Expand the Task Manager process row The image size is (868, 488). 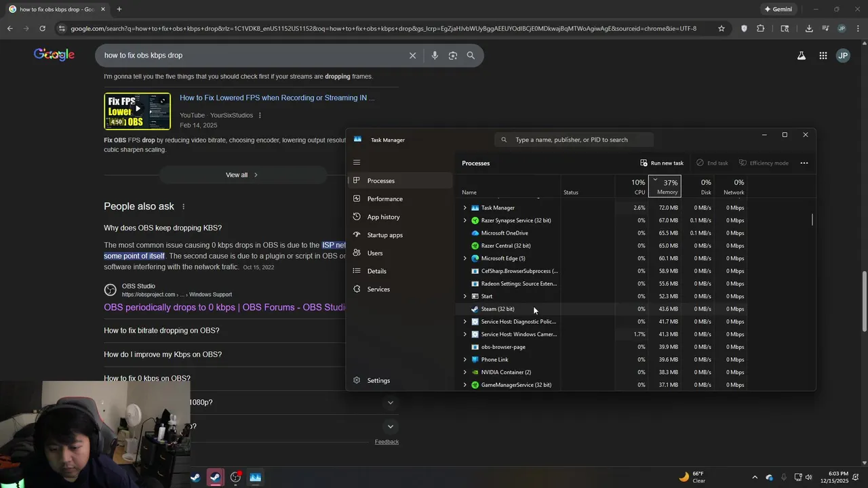click(x=465, y=208)
